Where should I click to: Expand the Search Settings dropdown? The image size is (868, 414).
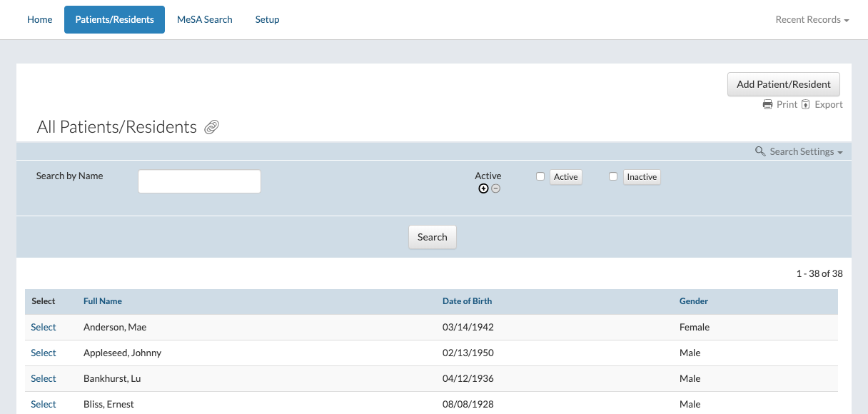click(x=807, y=151)
